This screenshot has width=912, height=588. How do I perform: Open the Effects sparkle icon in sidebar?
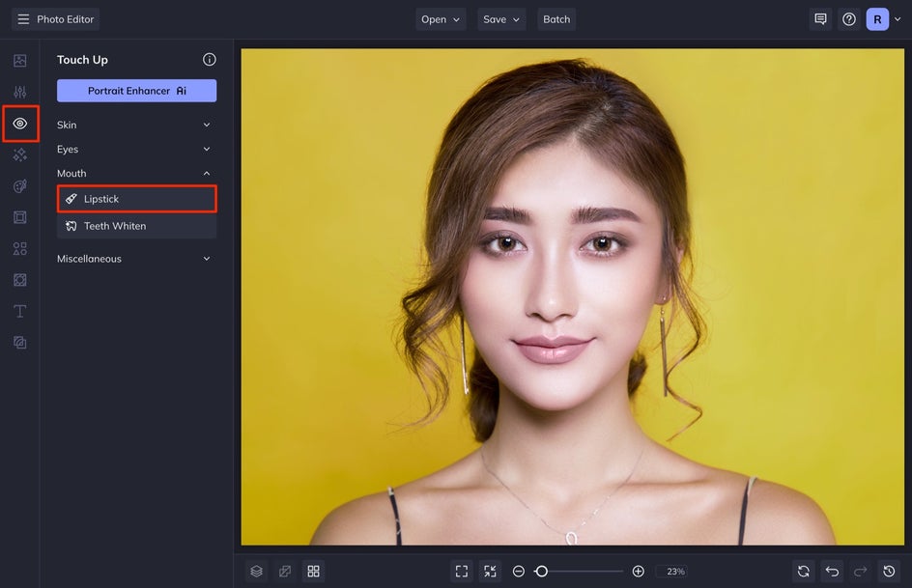point(19,154)
